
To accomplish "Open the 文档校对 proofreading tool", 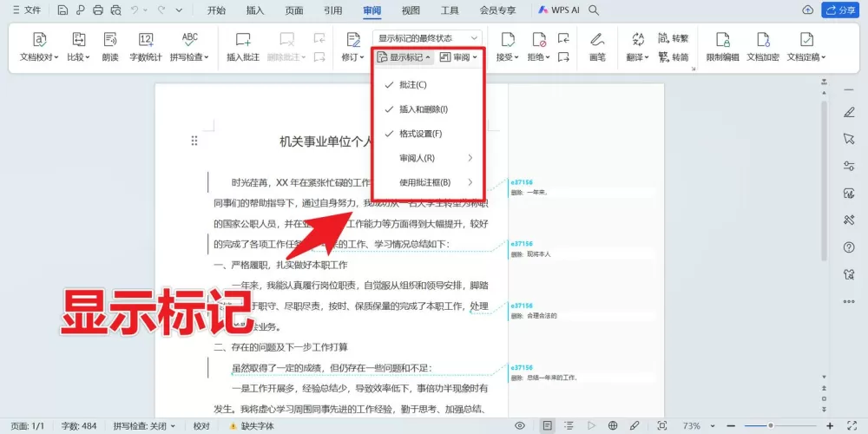I will tap(39, 47).
